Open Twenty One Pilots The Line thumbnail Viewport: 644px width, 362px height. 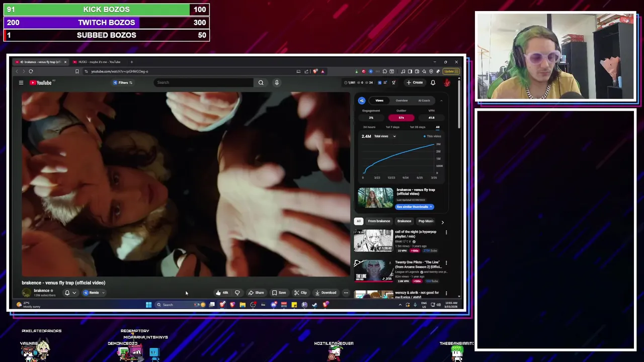[x=373, y=270]
